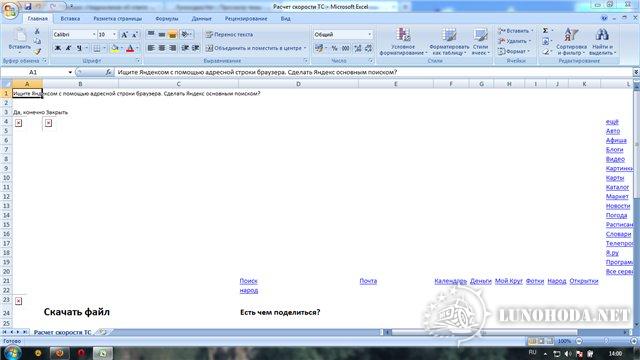This screenshot has width=640, height=360.
Task: Open the Вставка ribbon tab
Action: 70,19
